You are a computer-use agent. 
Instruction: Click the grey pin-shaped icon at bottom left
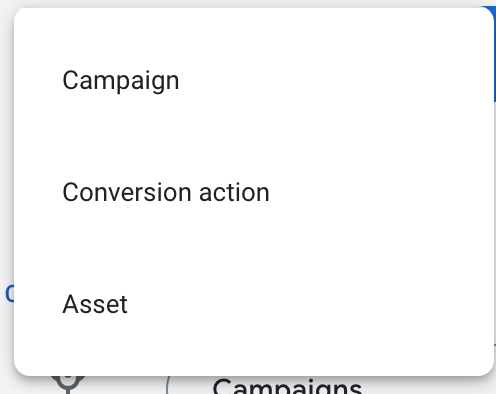click(x=68, y=384)
